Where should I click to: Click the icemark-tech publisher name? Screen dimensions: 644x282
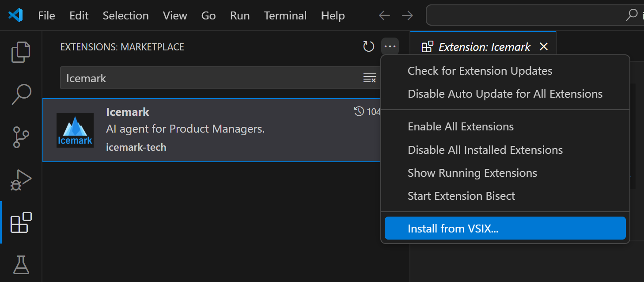point(136,147)
